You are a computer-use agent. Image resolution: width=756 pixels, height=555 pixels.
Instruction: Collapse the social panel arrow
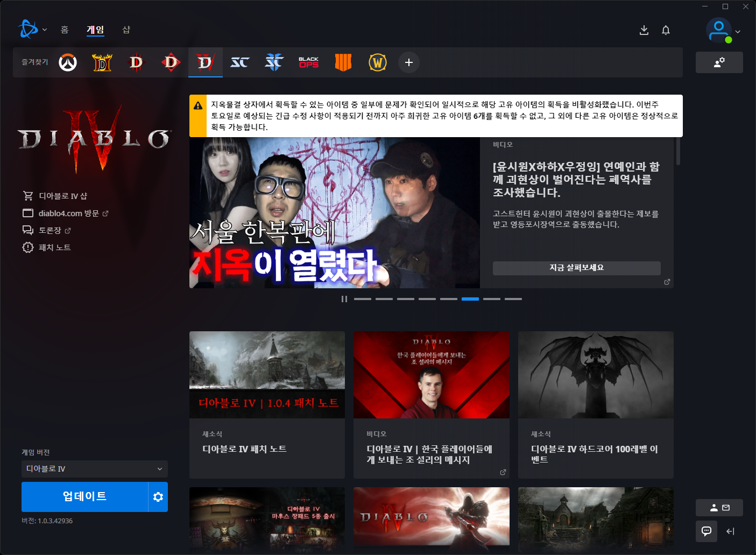pyautogui.click(x=730, y=531)
